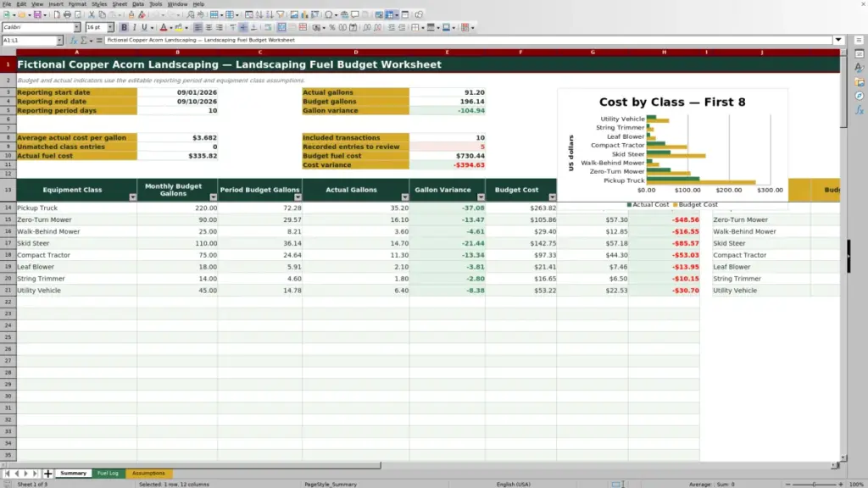Switch to the Fuel Log sheet tab
868x488 pixels.
(x=108, y=474)
